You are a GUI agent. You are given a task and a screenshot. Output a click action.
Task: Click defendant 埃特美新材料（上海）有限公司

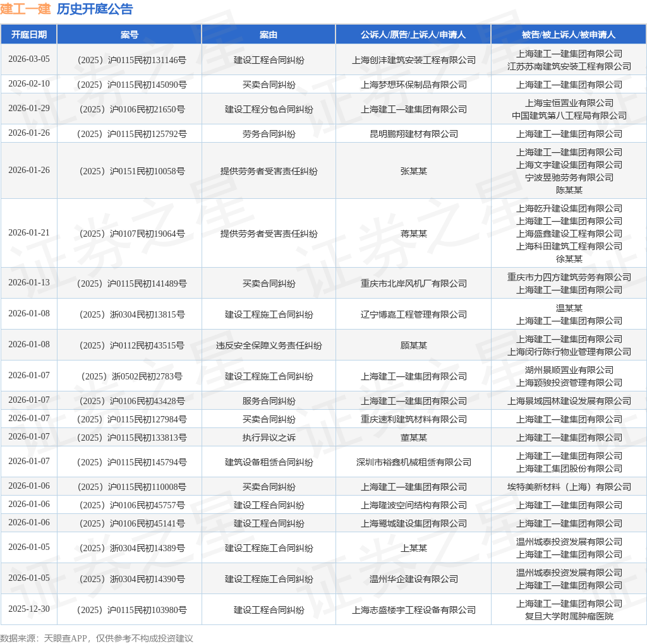click(569, 487)
